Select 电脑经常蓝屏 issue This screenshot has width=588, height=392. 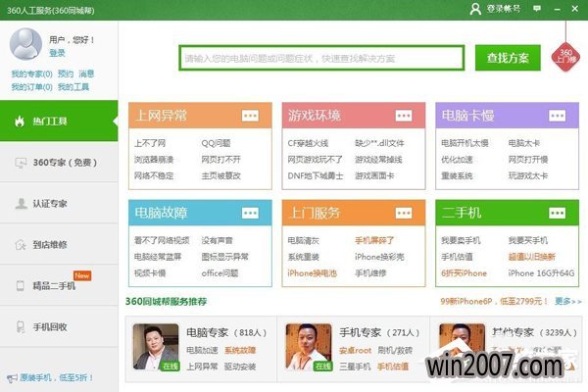pyautogui.click(x=158, y=257)
